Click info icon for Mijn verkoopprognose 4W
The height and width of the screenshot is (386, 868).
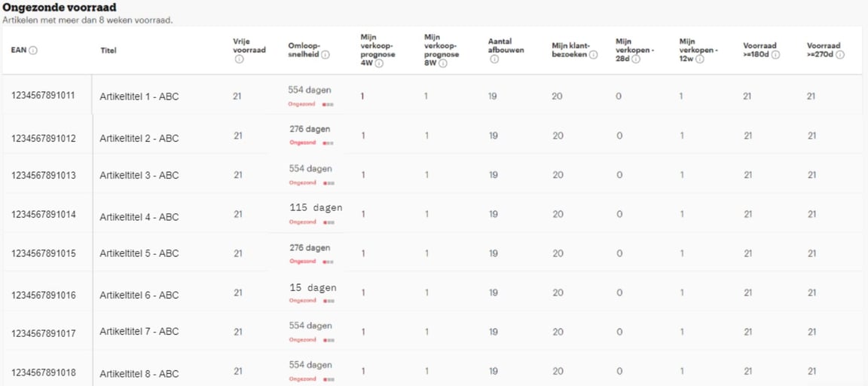tap(379, 64)
